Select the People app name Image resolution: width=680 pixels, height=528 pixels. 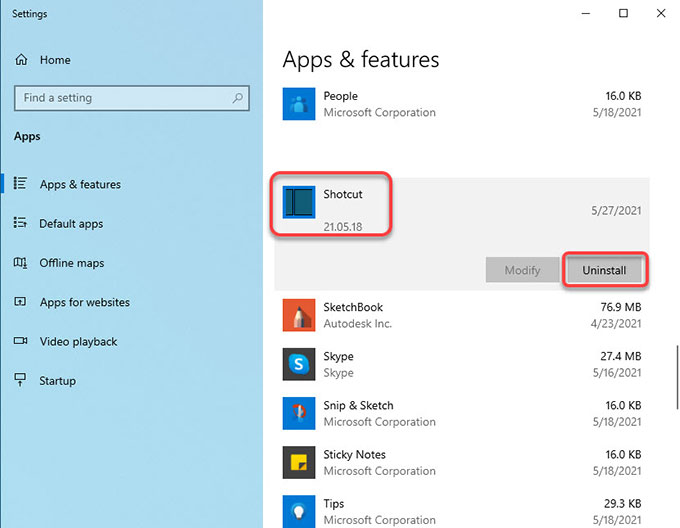pyautogui.click(x=340, y=96)
